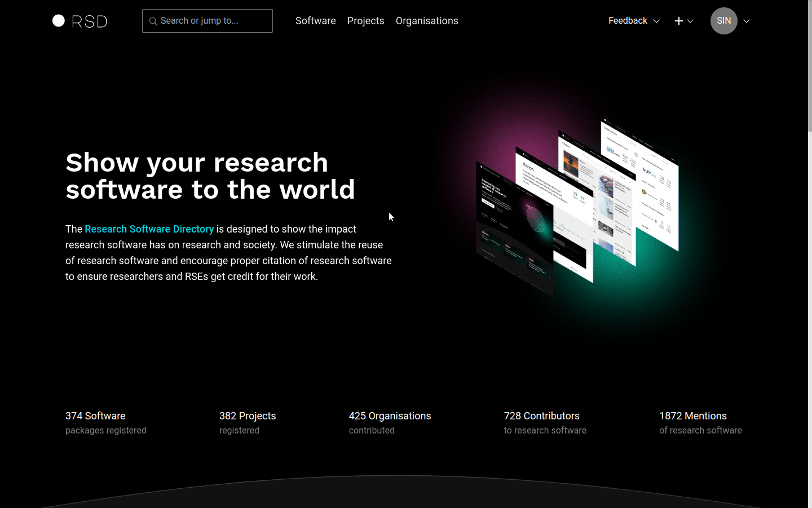The height and width of the screenshot is (508, 812).
Task: Open the Software menu item
Action: point(315,21)
